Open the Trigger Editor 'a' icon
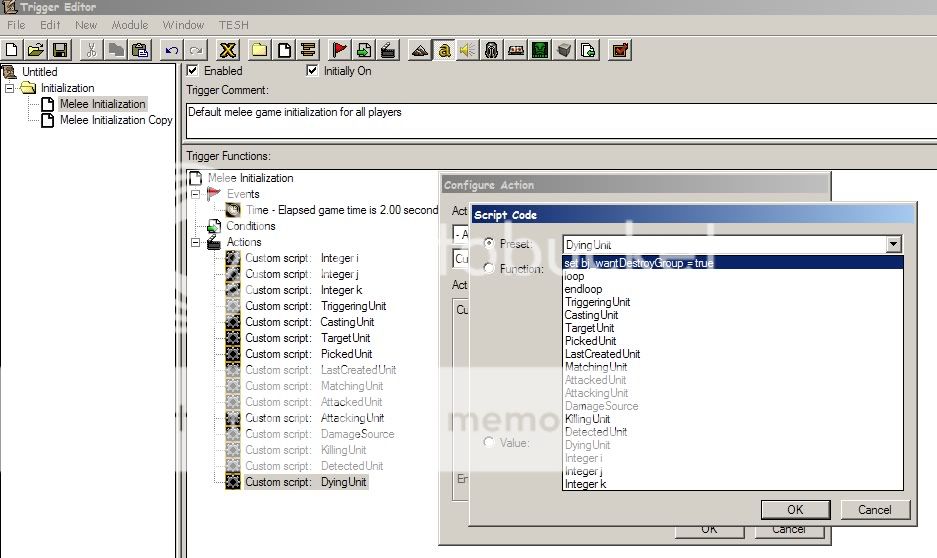 (x=444, y=50)
